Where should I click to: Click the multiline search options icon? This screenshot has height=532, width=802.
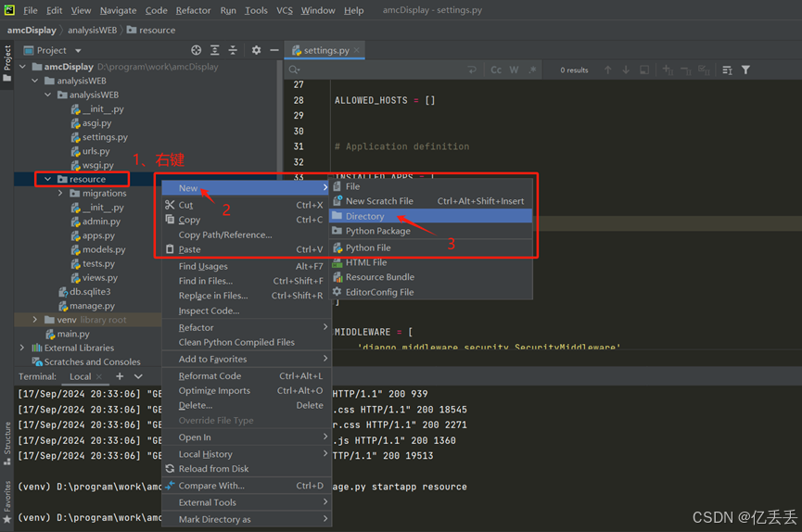[727, 70]
